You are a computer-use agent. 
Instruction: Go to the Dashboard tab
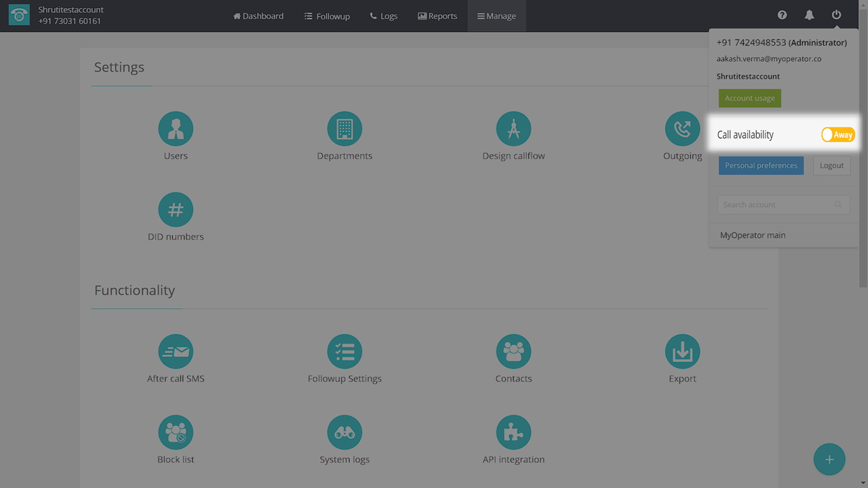(x=258, y=16)
